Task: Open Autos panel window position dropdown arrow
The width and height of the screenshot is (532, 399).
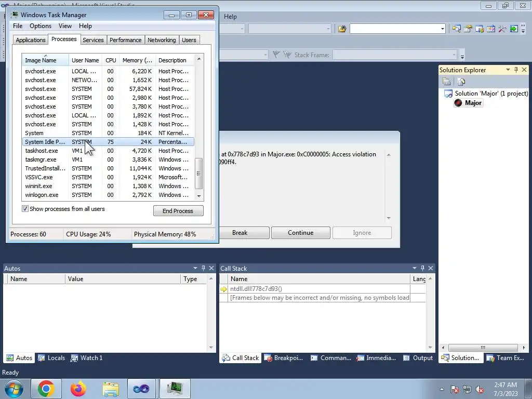Action: coord(195,268)
